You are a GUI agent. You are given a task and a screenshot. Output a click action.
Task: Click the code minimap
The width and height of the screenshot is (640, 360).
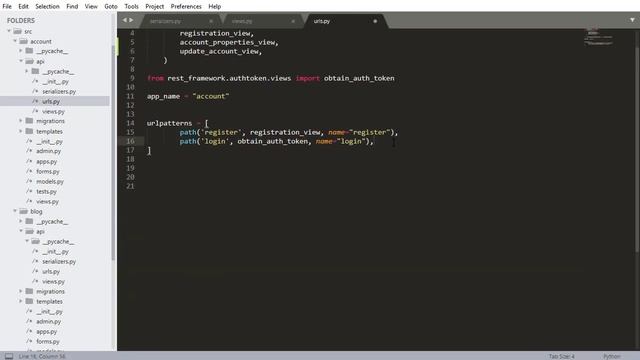point(598,36)
